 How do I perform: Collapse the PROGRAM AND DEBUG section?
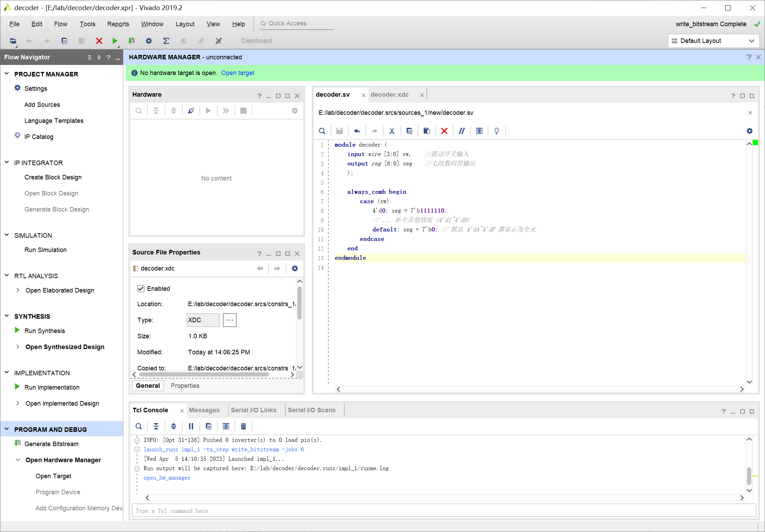[x=7, y=429]
